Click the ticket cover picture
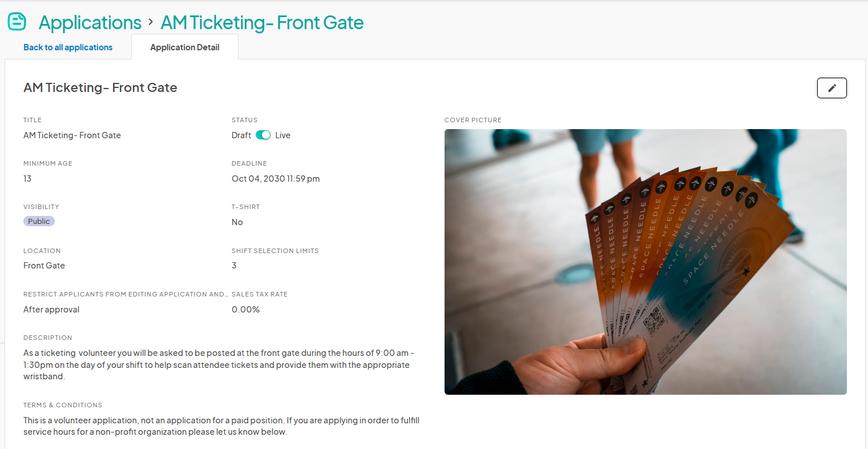Viewport: 868px width, 449px height. [645, 262]
